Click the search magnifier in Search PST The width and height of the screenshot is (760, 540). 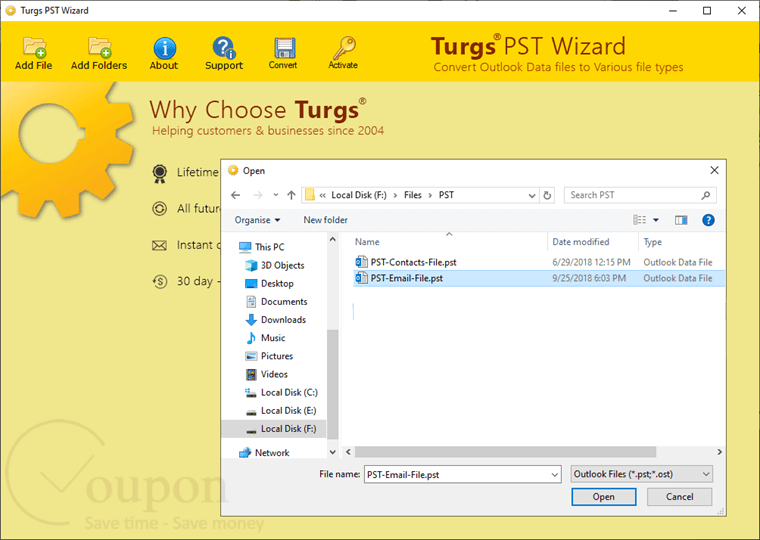(706, 195)
